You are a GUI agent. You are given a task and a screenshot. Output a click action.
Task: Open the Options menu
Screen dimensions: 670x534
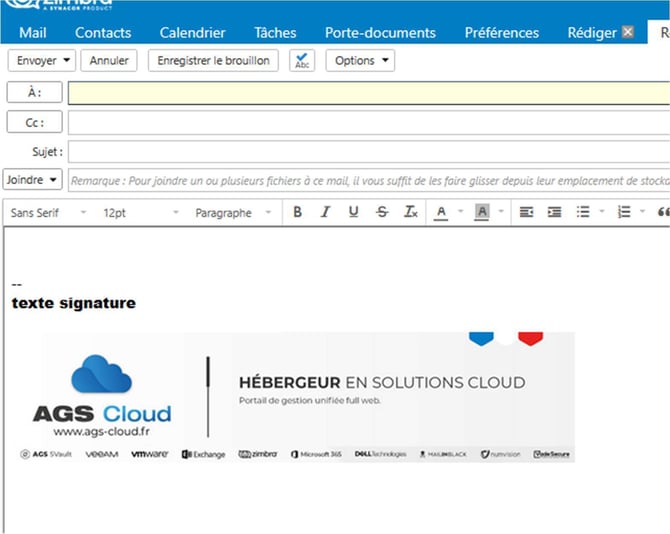tap(360, 61)
